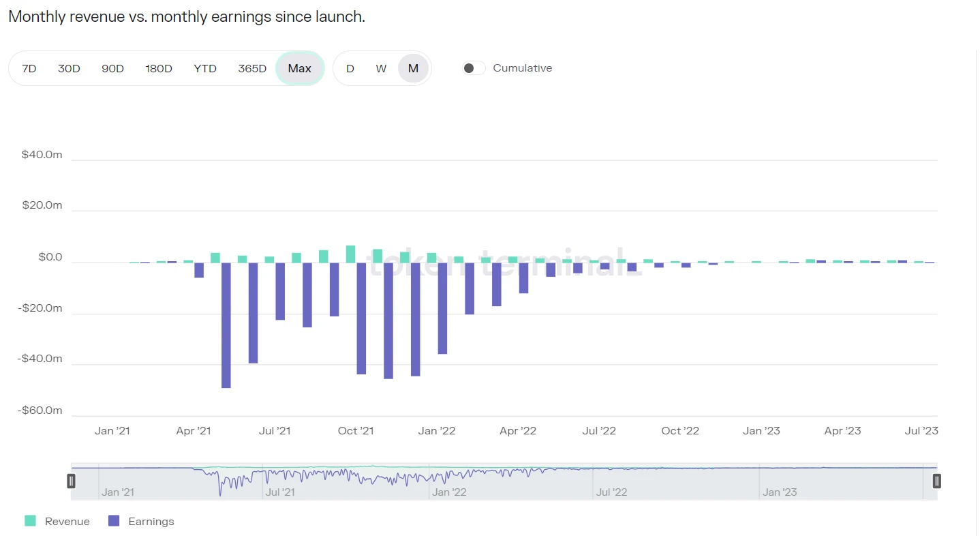Select the Max time range

300,68
